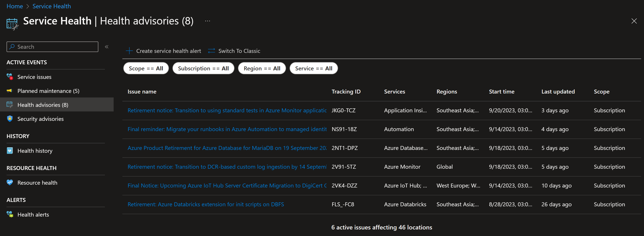Go to Service Health breadcrumb
Image resolution: width=644 pixels, height=236 pixels.
pyautogui.click(x=52, y=6)
